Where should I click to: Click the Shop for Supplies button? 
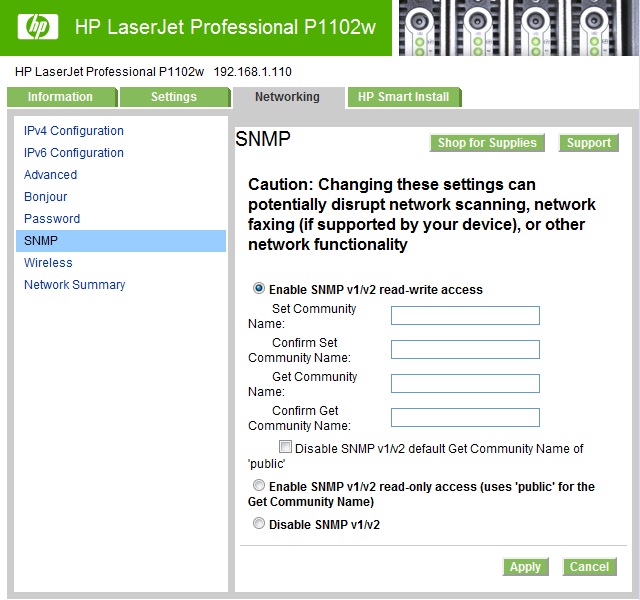click(x=487, y=143)
